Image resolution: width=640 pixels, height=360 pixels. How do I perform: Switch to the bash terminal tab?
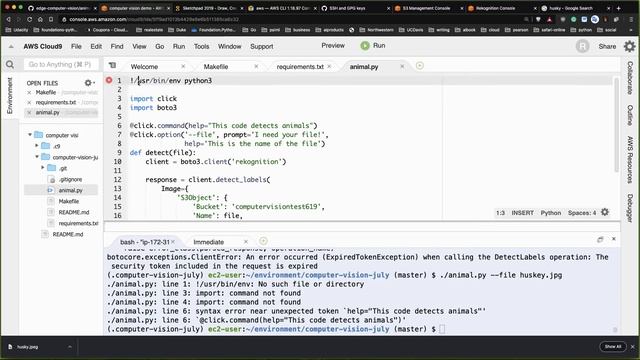pos(144,242)
